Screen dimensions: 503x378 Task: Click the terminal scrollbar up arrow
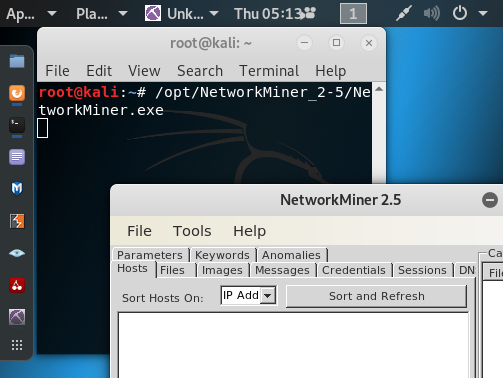pyautogui.click(x=379, y=89)
